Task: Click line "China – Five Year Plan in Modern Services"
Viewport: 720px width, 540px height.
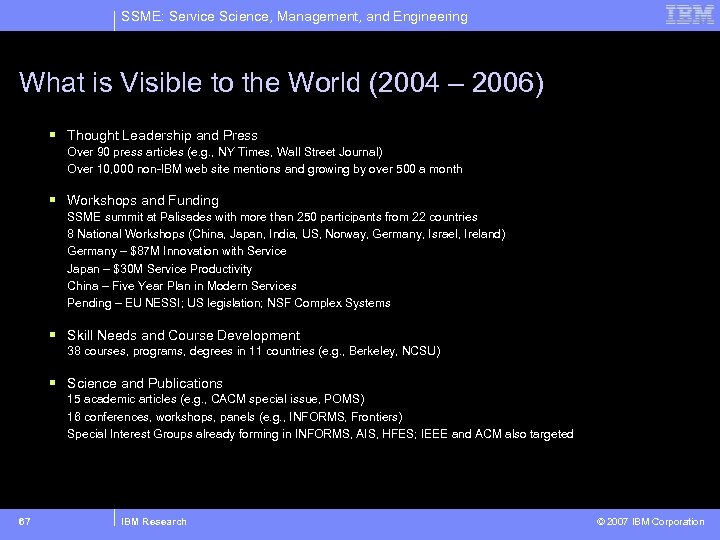Action: click(182, 286)
